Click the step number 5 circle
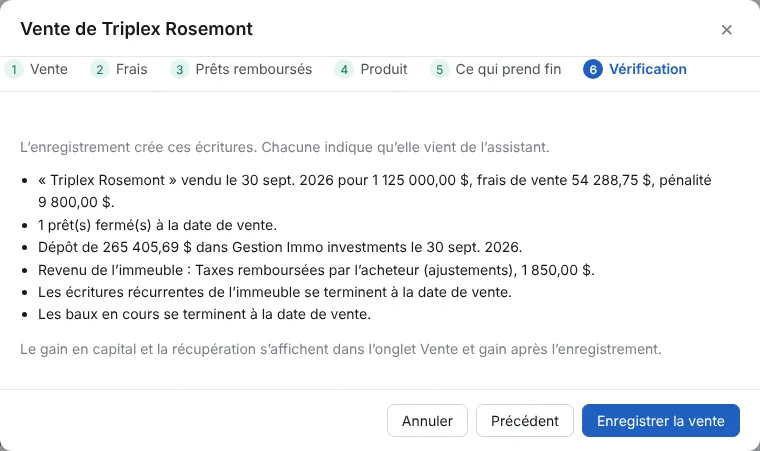Image resolution: width=760 pixels, height=451 pixels. 440,70
